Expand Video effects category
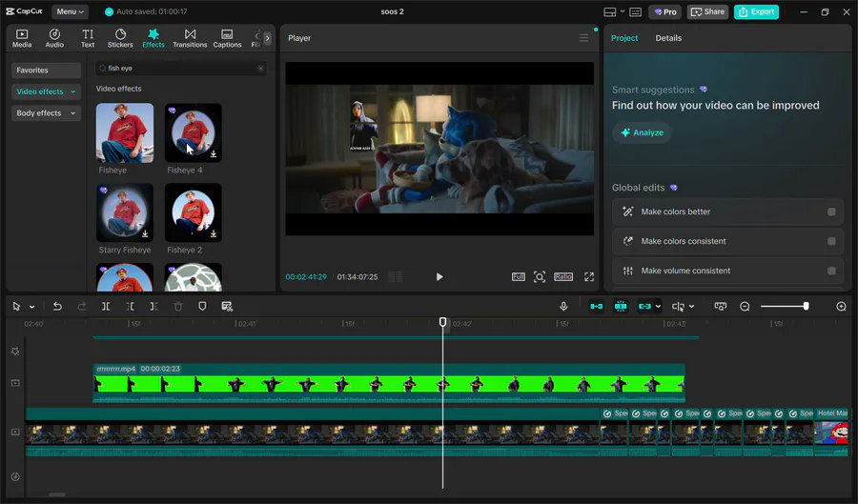 (x=46, y=91)
